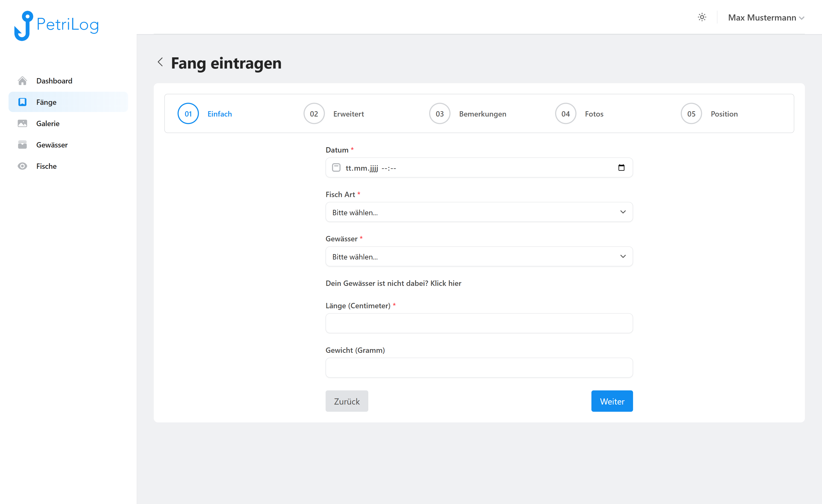This screenshot has height=504, width=822.
Task: Open the Max Mustermann user menu
Action: pos(766,18)
